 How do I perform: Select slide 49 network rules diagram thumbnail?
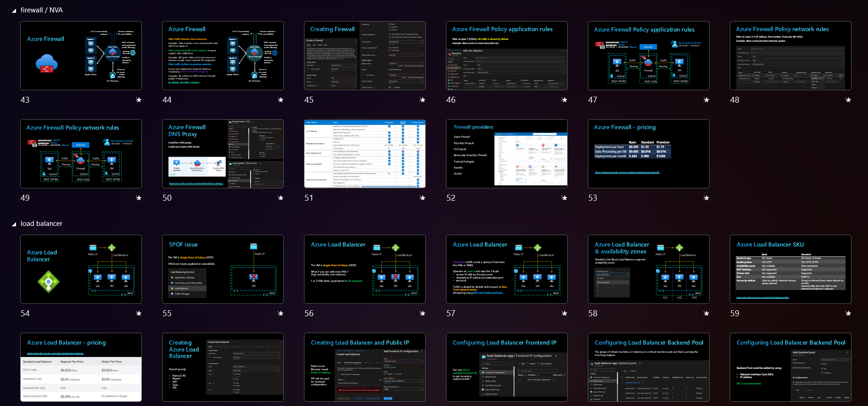81,154
